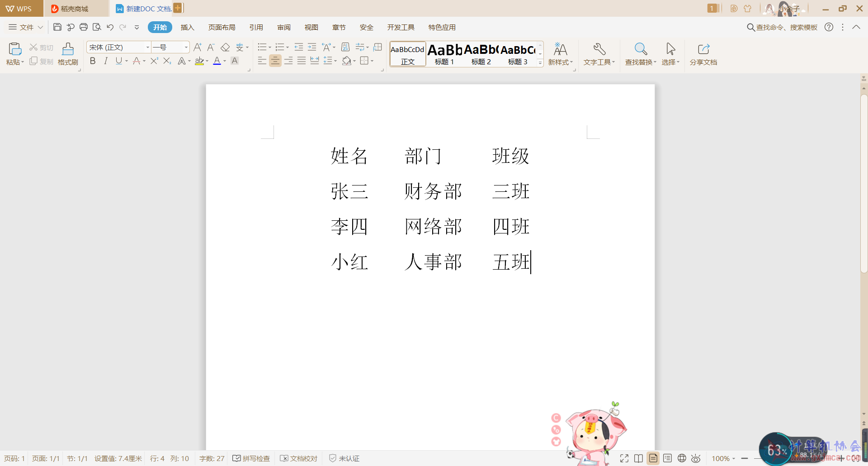Open the 开发工具 developer tab
868x466 pixels.
[401, 27]
